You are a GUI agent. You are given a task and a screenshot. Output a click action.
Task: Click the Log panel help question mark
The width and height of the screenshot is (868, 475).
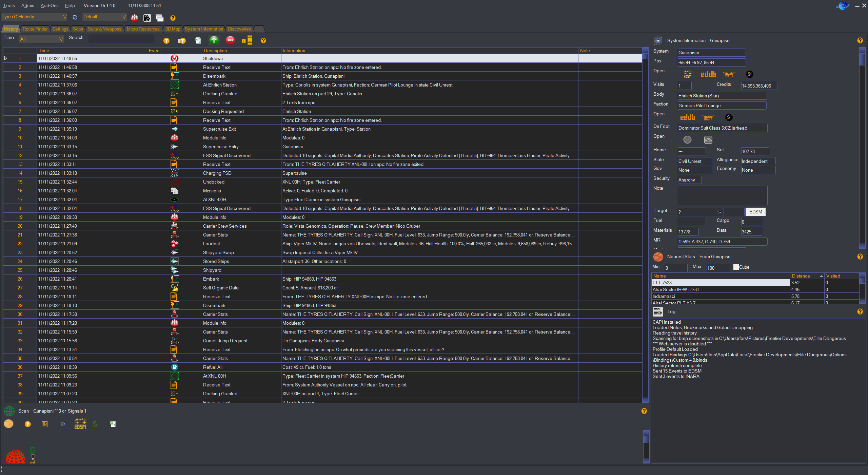[x=860, y=311]
